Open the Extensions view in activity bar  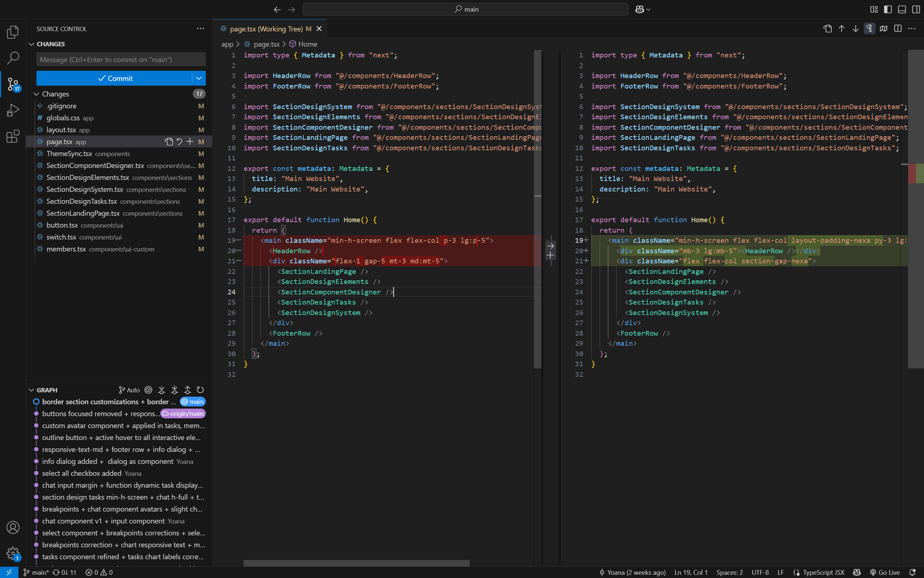tap(13, 136)
